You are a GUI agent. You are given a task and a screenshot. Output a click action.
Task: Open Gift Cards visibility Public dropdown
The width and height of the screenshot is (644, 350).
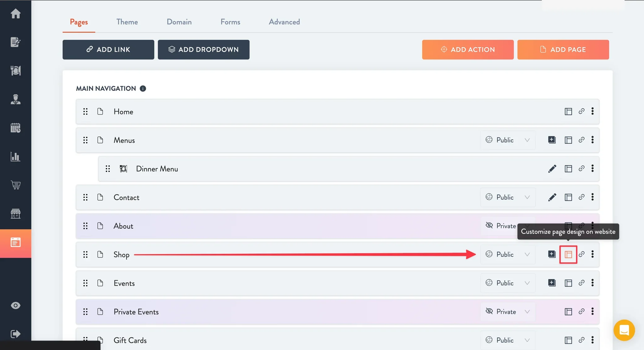(x=508, y=340)
